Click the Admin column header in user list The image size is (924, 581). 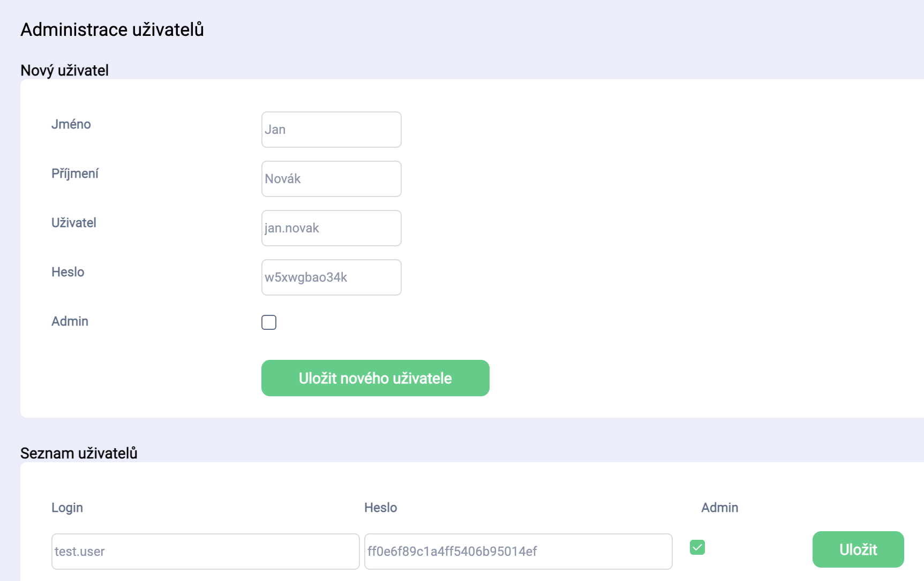pos(719,508)
